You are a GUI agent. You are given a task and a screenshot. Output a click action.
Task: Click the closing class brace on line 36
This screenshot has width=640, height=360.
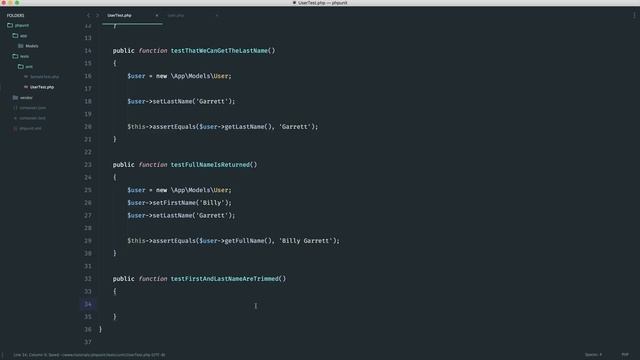click(100, 329)
